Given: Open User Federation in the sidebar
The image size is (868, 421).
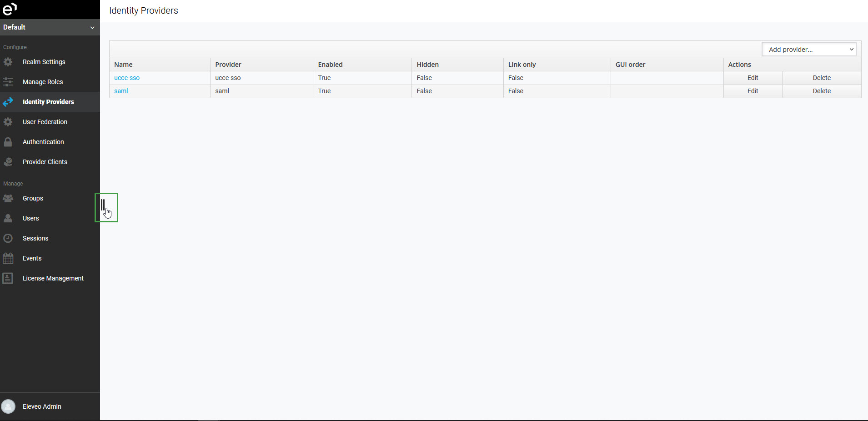Looking at the screenshot, I should click(x=45, y=122).
